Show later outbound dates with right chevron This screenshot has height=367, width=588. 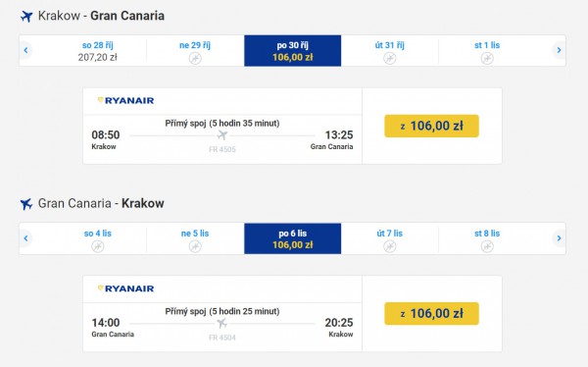click(x=559, y=50)
